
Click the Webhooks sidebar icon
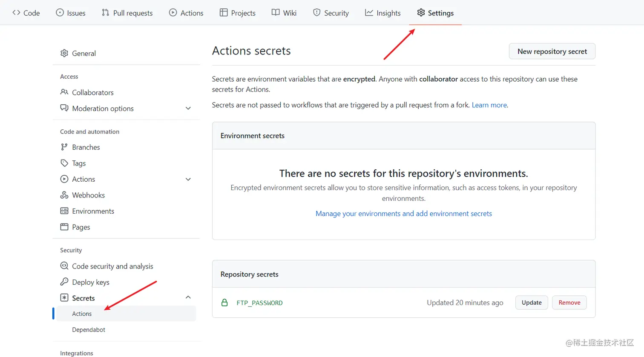coord(64,195)
